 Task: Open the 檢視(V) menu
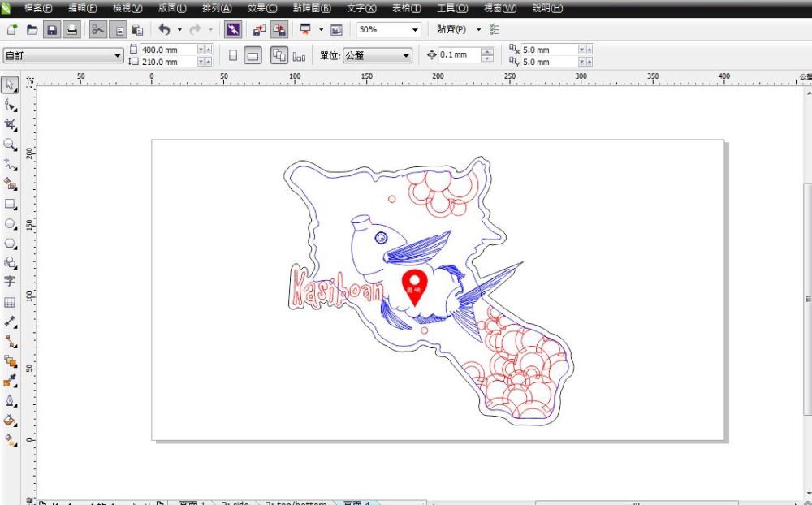(127, 8)
